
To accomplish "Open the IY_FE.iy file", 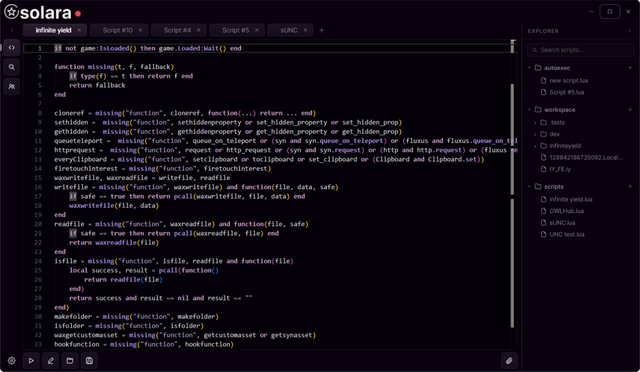I will point(560,169).
